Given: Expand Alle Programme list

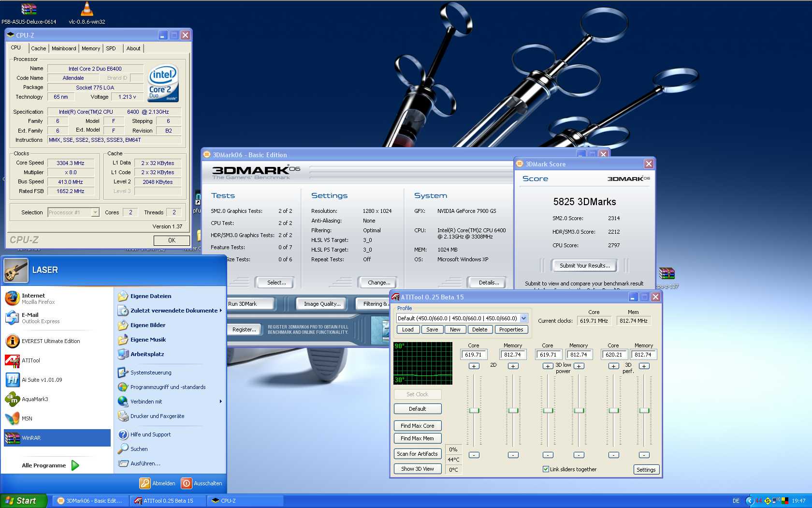Looking at the screenshot, I should click(50, 465).
